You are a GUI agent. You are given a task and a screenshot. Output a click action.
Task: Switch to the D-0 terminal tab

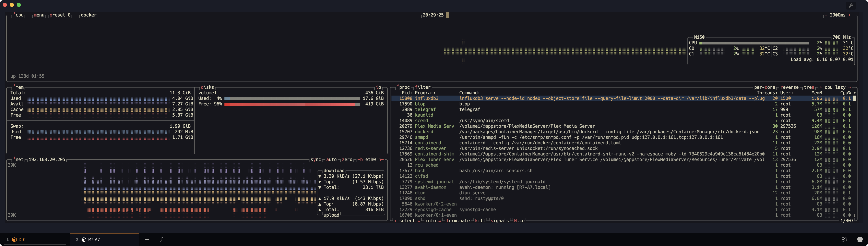pos(22,240)
